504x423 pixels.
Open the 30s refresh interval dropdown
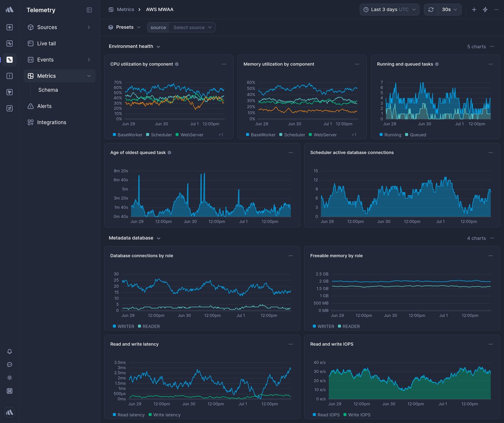(x=450, y=9)
